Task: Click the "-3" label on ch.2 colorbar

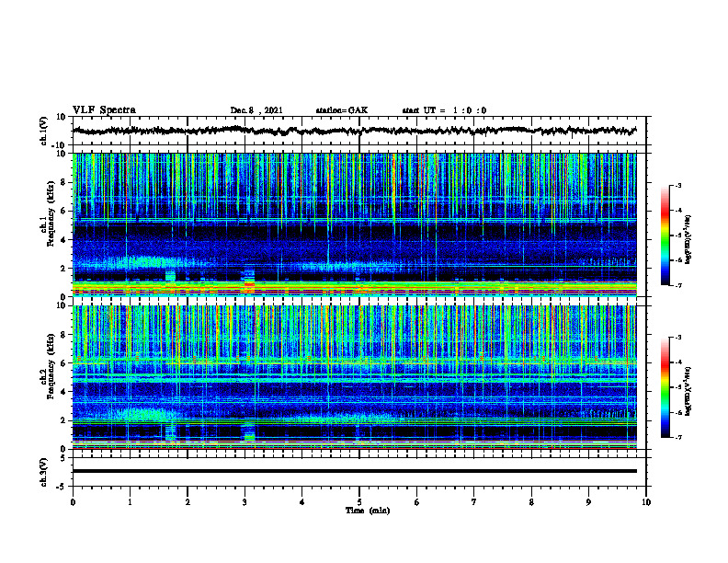Action: (677, 338)
